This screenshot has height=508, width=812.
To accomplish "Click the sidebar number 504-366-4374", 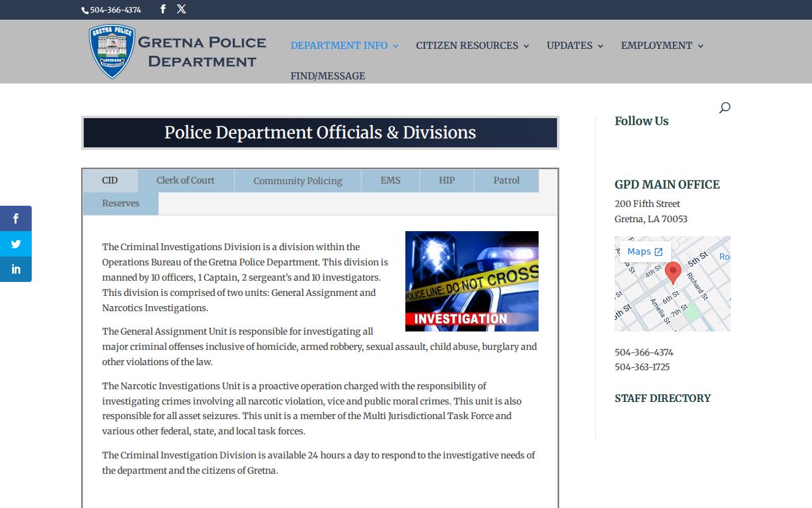I will 644,352.
